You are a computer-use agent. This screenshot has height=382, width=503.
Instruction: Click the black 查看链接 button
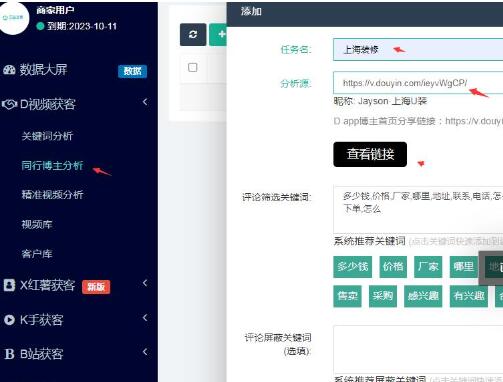tap(370, 154)
